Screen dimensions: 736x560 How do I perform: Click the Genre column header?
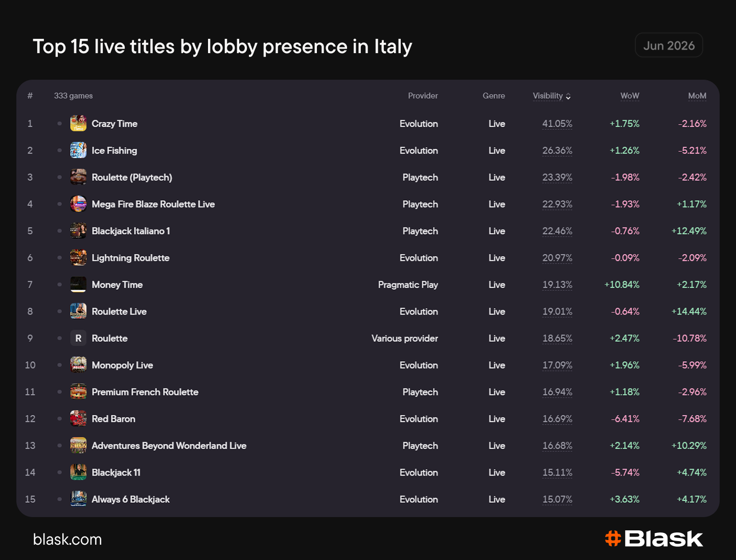pos(494,96)
